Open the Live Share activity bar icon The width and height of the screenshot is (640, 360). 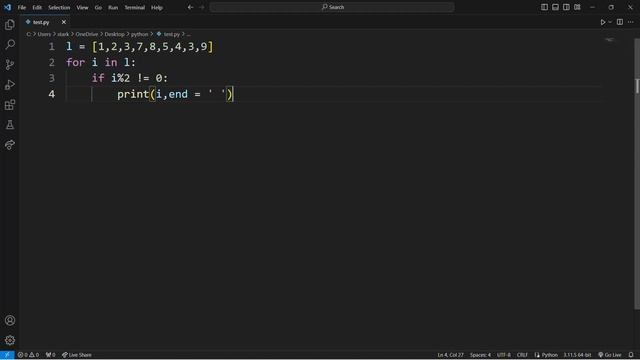click(x=10, y=144)
